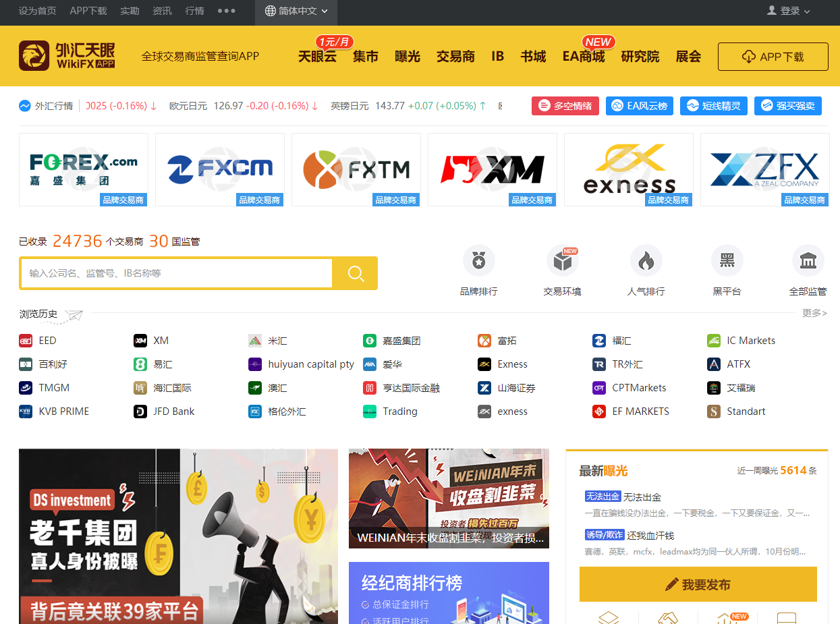Viewport: 840px width, 624px height.
Task: Click 设为首页 in top bar
Action: point(38,11)
